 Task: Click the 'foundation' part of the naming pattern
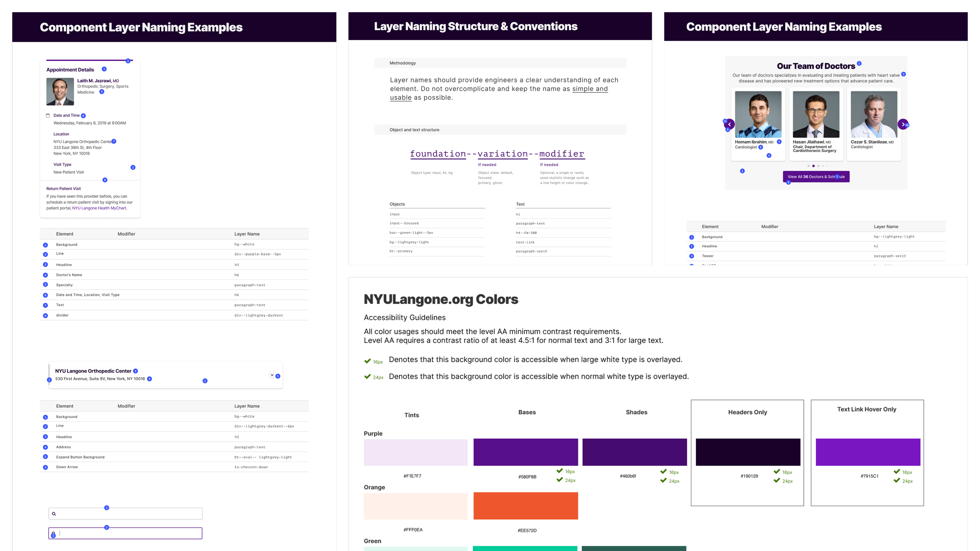438,154
